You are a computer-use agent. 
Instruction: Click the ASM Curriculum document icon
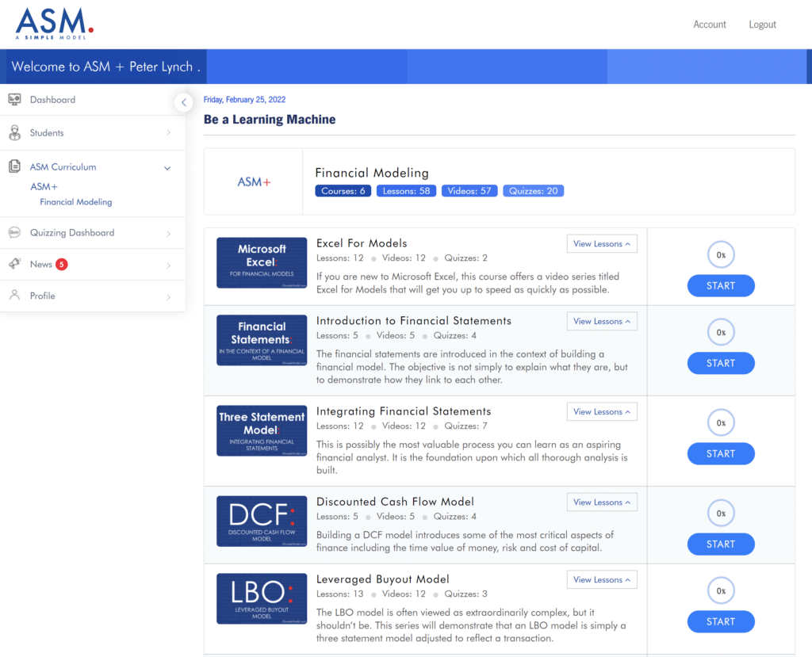click(x=14, y=166)
